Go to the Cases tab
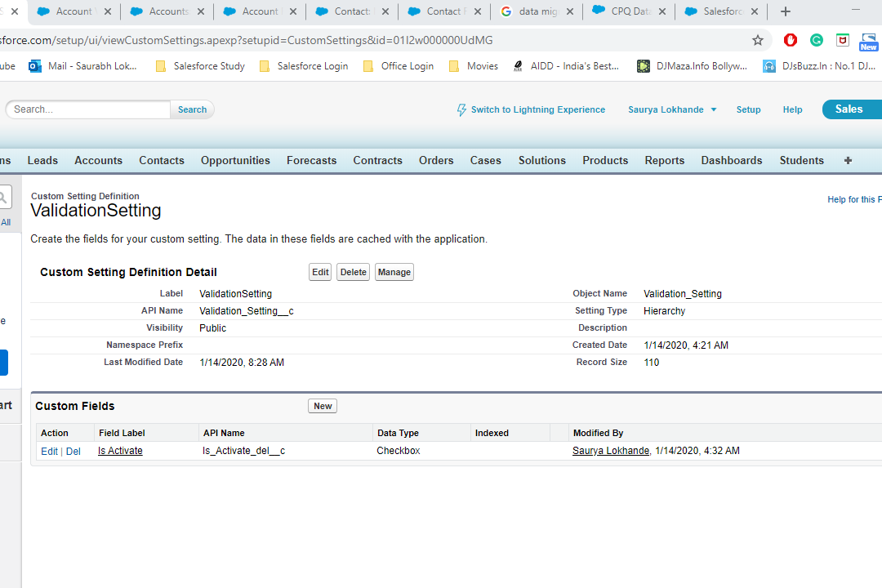882x588 pixels. pyautogui.click(x=485, y=160)
